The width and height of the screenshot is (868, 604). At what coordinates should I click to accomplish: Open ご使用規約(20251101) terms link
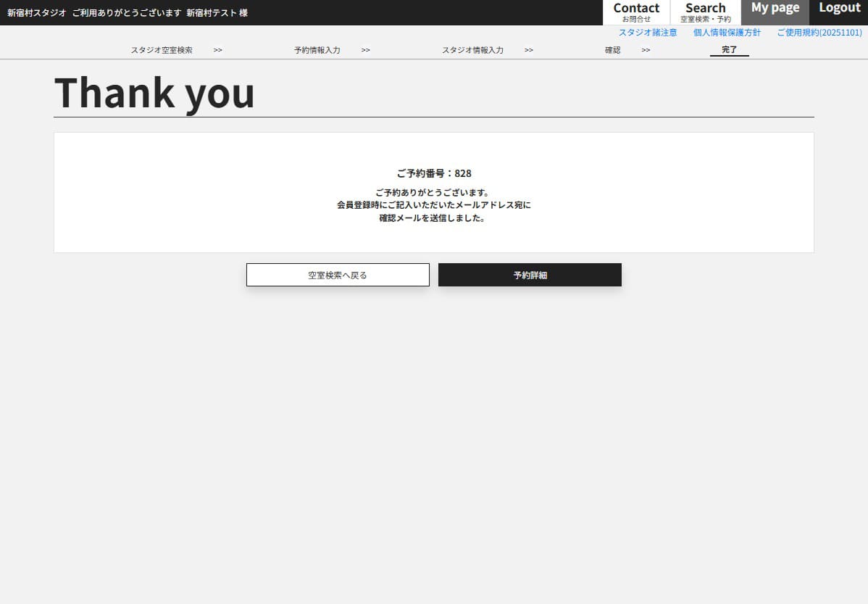pos(819,33)
